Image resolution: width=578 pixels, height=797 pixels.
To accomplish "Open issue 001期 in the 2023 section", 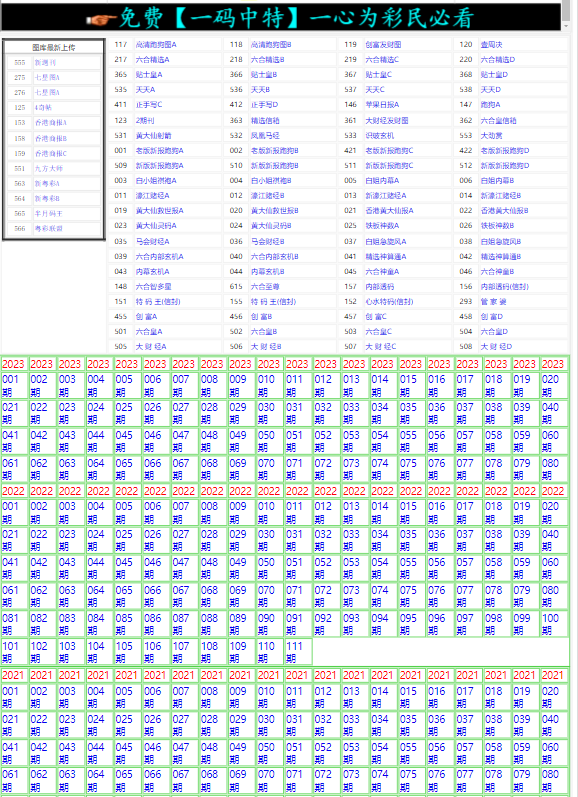I will (14, 386).
